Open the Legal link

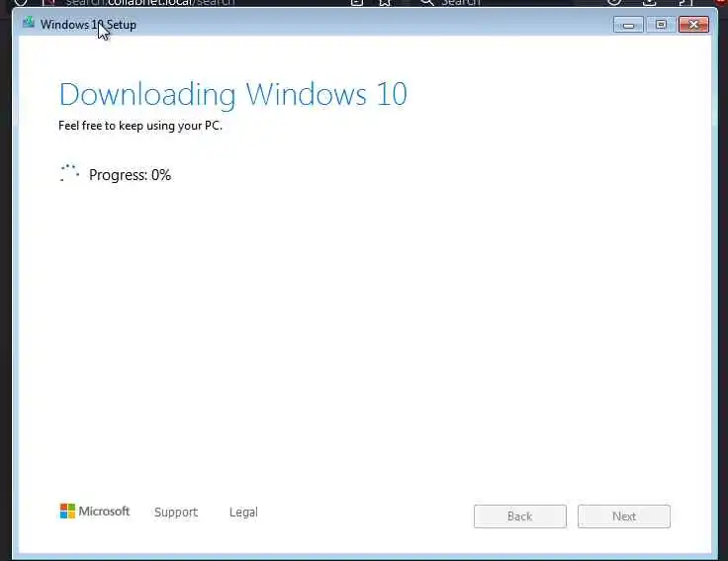point(243,512)
